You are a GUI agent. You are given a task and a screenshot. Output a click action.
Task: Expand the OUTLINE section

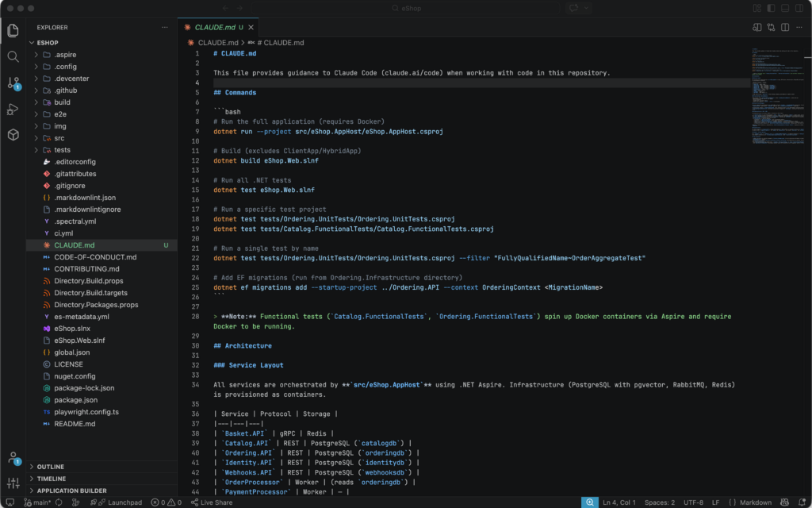[101, 467]
